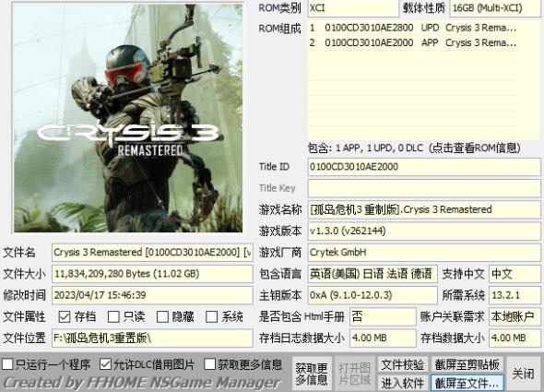544x392 pixels.
Task: Click the 存档日志数据大小 field 4.00 MB
Action: click(x=383, y=338)
